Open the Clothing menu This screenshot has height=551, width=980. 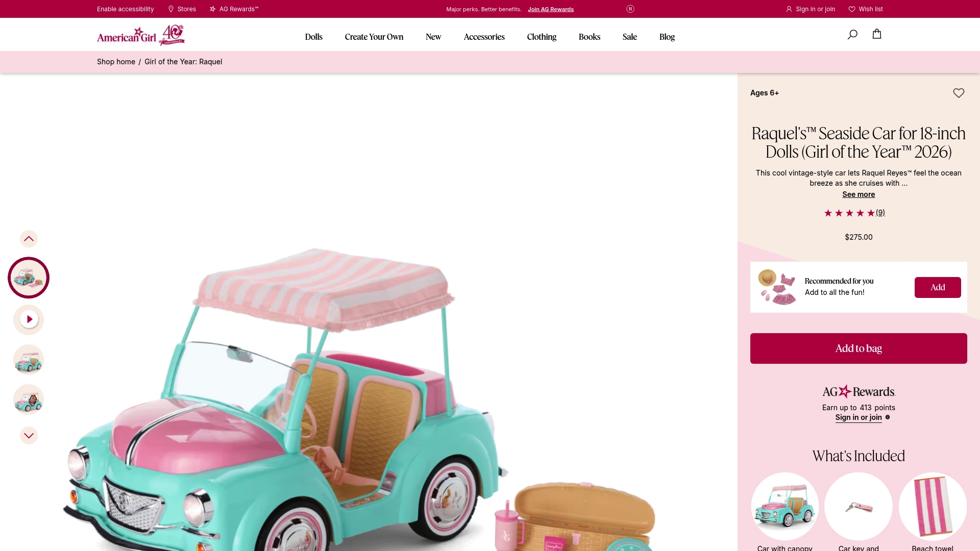[542, 37]
